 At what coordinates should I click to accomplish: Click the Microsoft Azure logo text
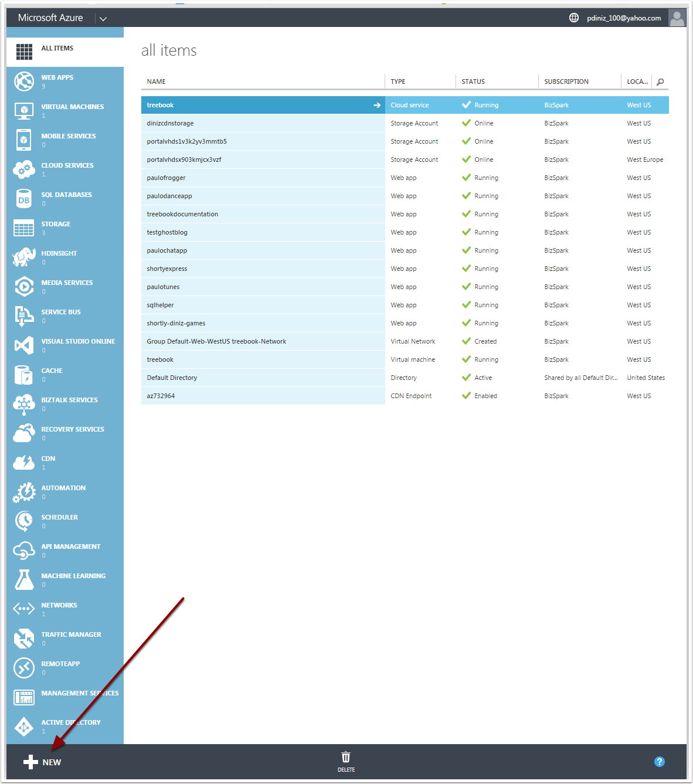click(x=50, y=18)
